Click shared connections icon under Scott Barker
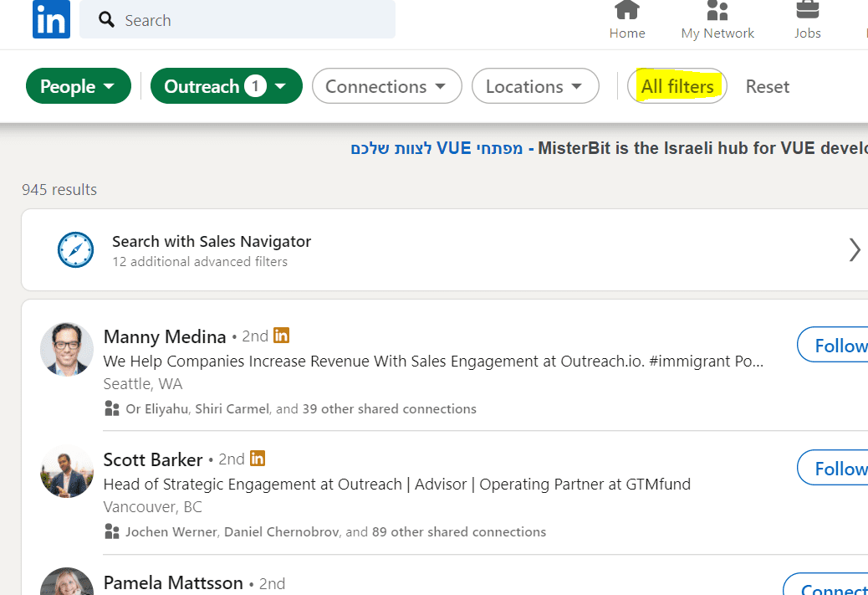 (x=112, y=532)
